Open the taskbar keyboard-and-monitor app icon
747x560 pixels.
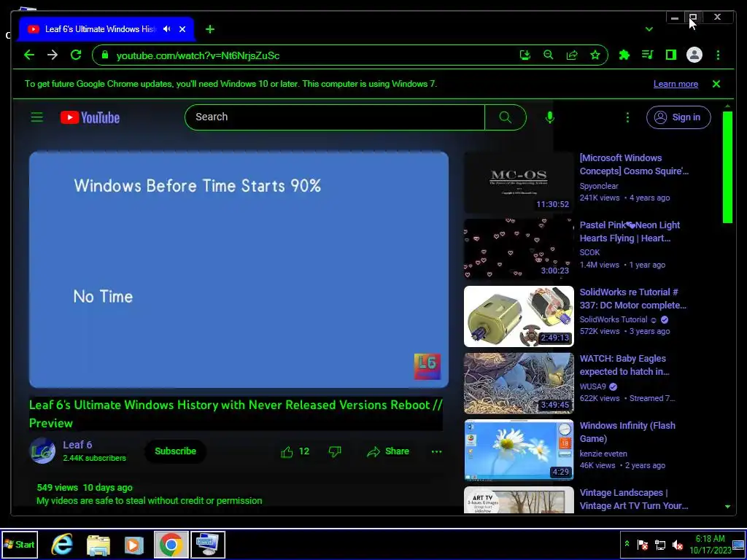[208, 544]
